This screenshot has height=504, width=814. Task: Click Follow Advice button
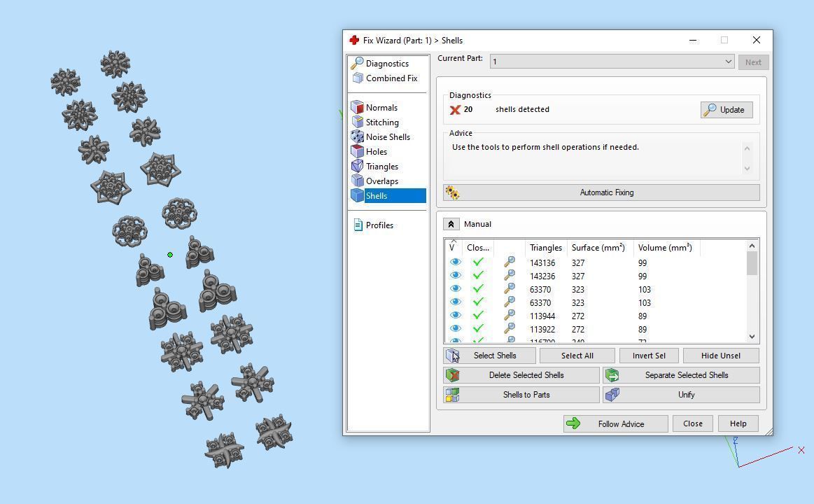point(616,424)
